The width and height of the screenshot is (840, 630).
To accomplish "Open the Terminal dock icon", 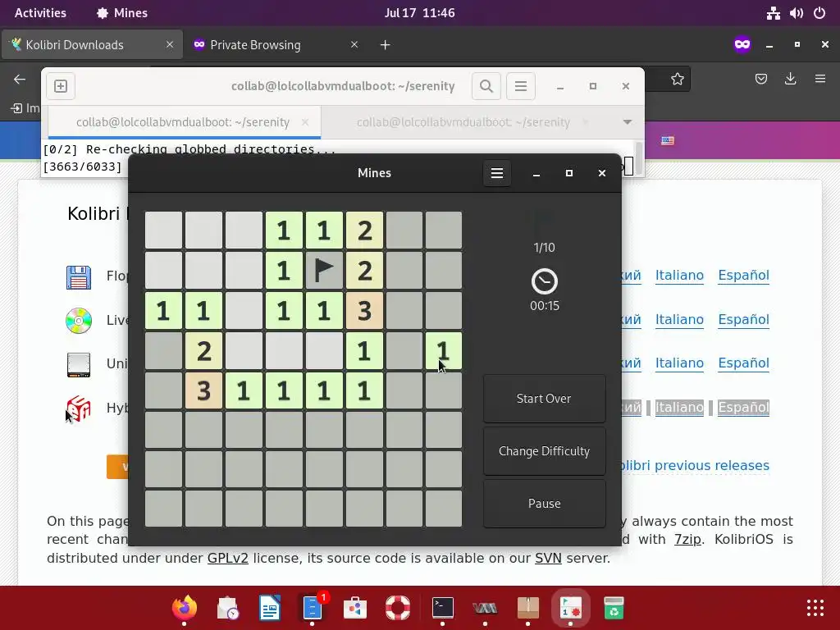I will (x=442, y=608).
